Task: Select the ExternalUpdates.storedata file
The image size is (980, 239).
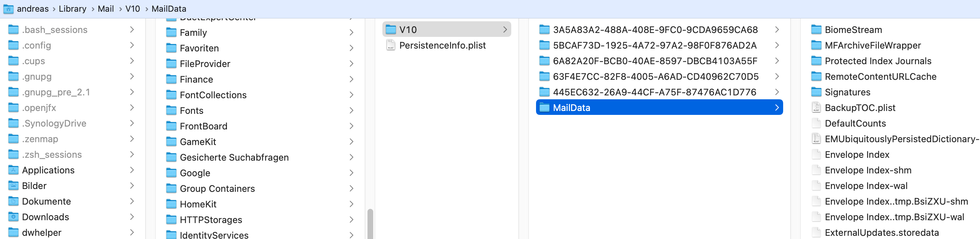Action: point(882,233)
